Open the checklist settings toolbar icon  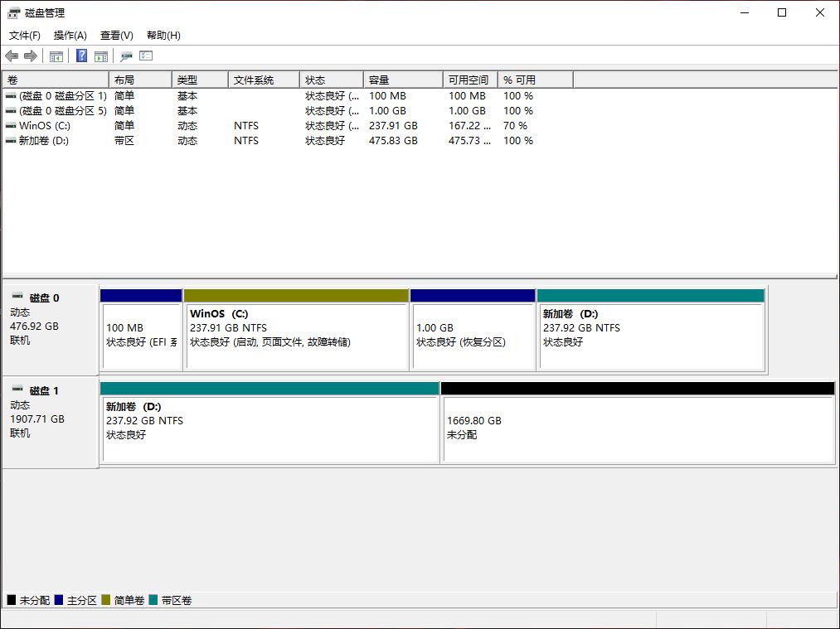(146, 56)
